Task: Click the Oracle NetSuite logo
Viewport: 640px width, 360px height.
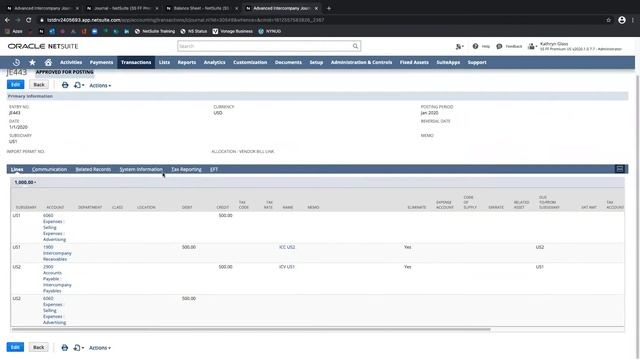Action: (x=43, y=46)
